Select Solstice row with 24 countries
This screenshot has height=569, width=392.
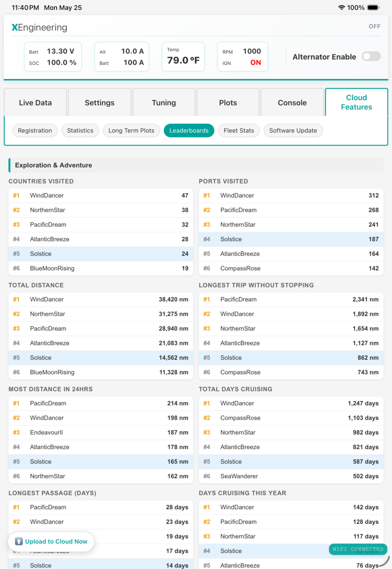(101, 254)
